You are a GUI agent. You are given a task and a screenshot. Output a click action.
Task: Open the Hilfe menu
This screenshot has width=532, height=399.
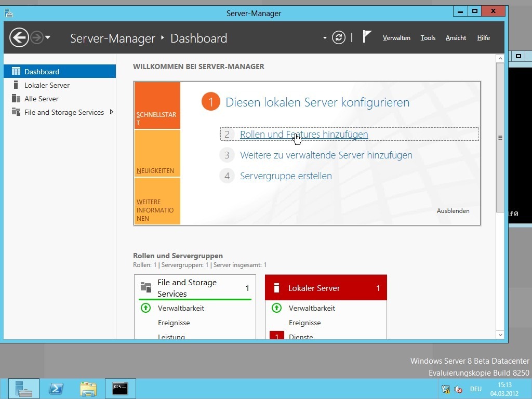[x=484, y=38]
